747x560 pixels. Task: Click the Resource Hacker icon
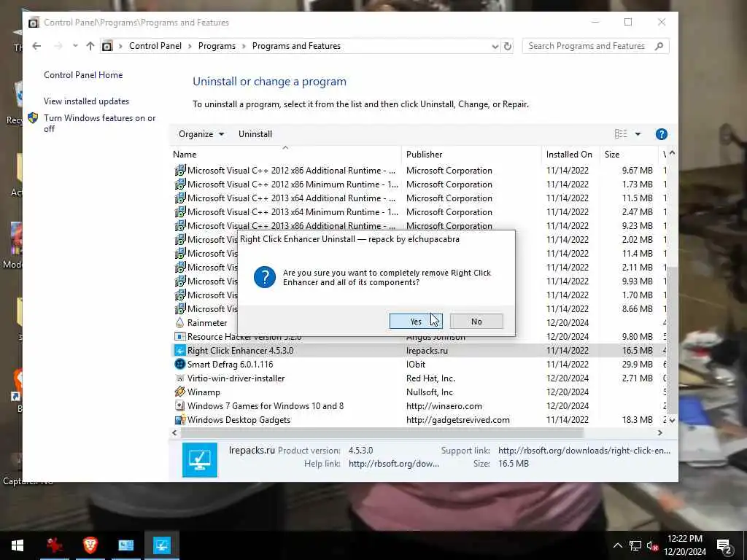179,337
